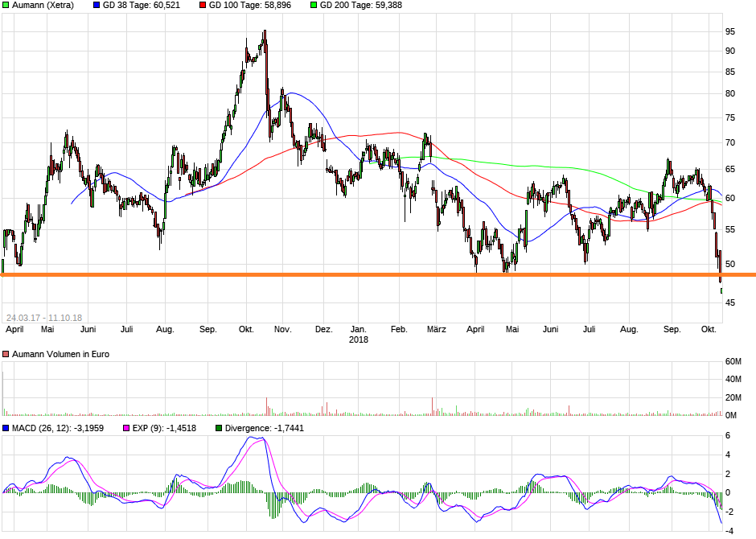Click the green Aumann (Xetra) legend swatch
Screen dimensions: 756x539
tap(6, 5)
